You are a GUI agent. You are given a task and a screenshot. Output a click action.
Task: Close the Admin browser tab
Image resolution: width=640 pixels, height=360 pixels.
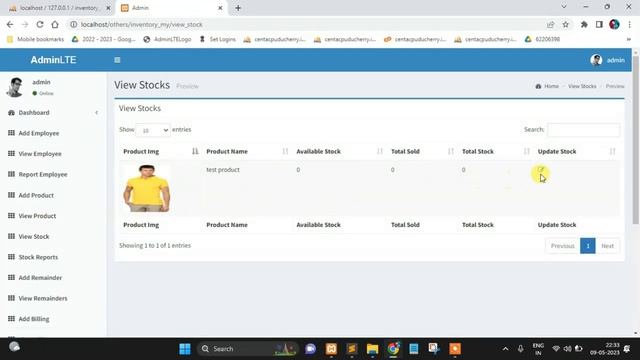pos(220,8)
